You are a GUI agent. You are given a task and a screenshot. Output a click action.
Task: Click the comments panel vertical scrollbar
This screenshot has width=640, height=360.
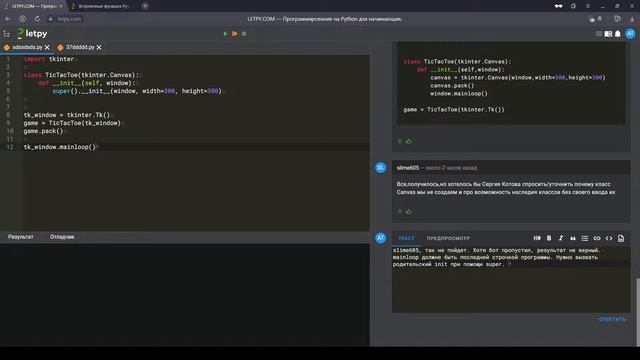(638, 312)
